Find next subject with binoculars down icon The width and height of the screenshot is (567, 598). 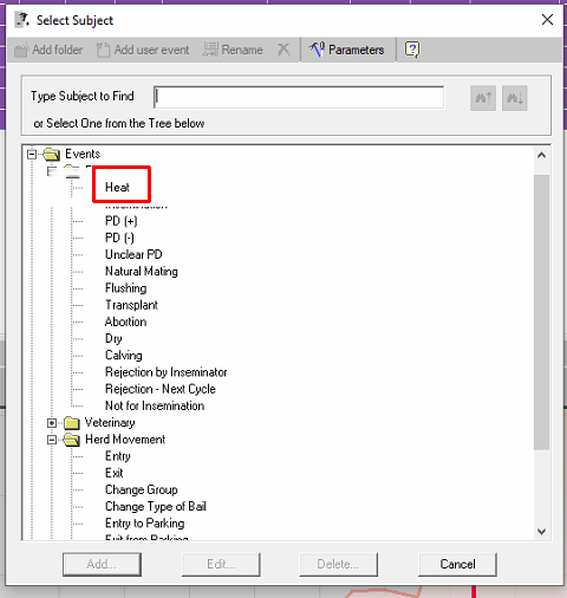[x=514, y=98]
